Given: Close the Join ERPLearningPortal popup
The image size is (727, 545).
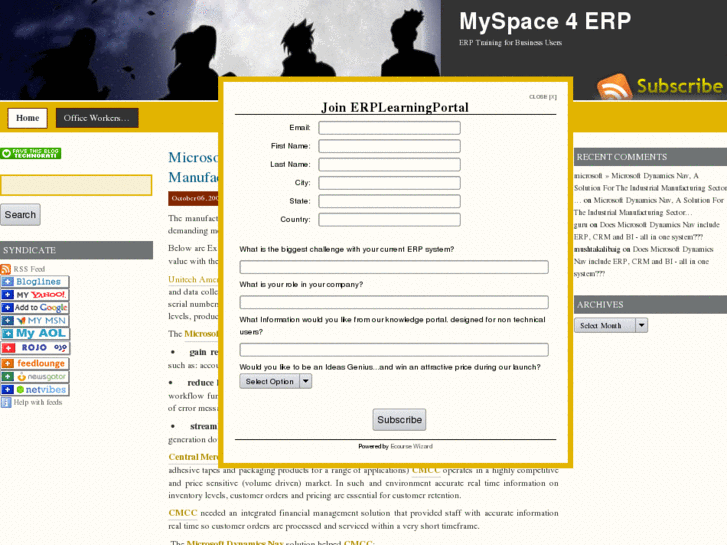Looking at the screenshot, I should point(542,97).
